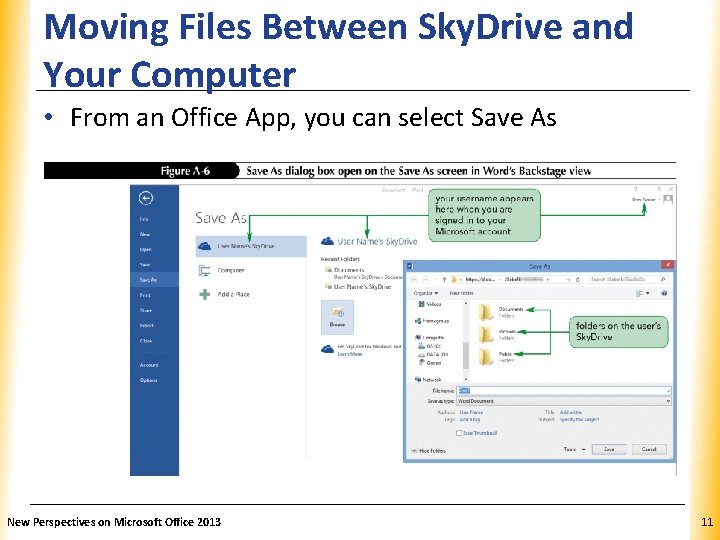The image size is (720, 540).
Task: Select Computer in the dialog navigation pane
Action: [x=429, y=338]
